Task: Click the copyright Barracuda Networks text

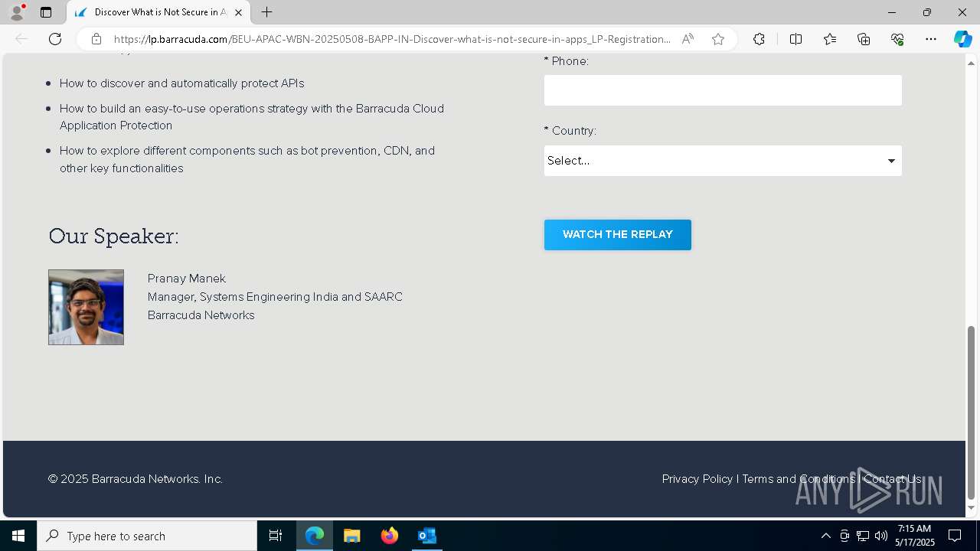Action: 136,479
